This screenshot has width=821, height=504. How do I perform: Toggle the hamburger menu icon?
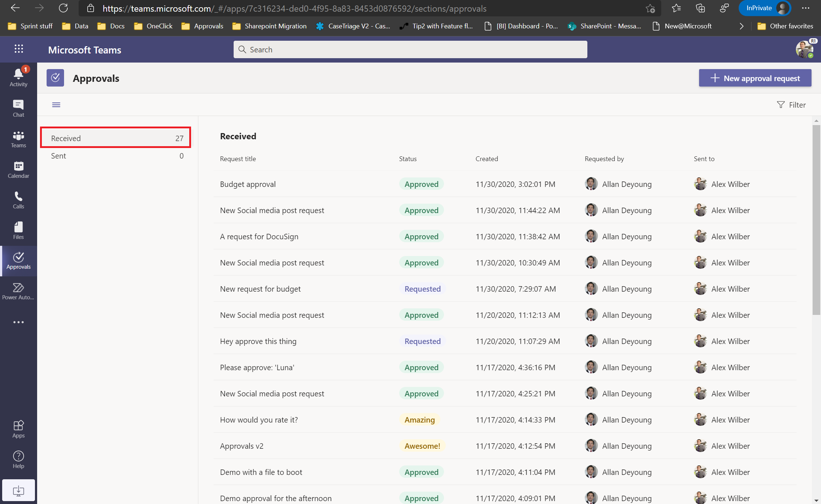pyautogui.click(x=56, y=105)
